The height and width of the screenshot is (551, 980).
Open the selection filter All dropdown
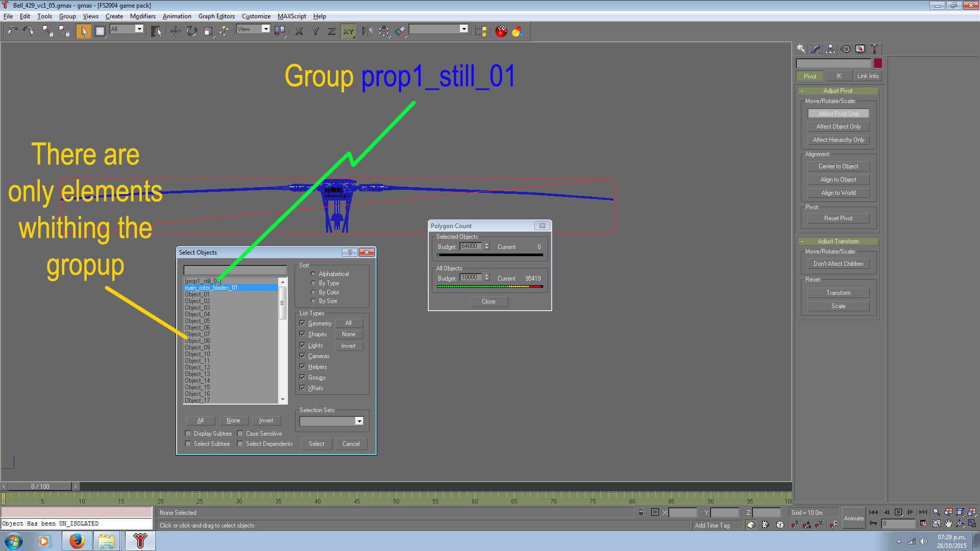point(139,29)
